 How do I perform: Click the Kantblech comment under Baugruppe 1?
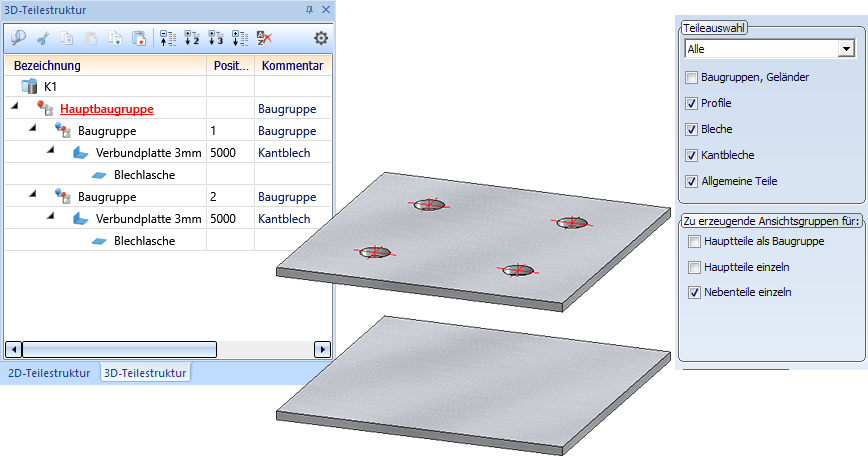click(x=284, y=153)
